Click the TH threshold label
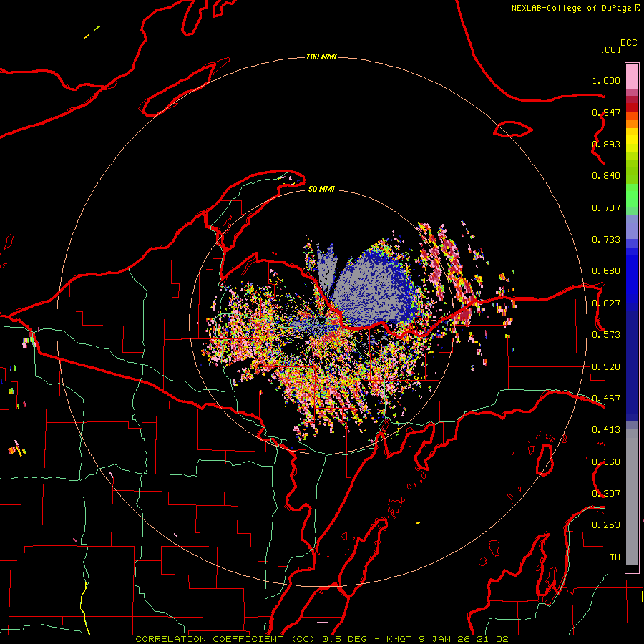Viewport: 644px width, 644px height. pos(615,557)
